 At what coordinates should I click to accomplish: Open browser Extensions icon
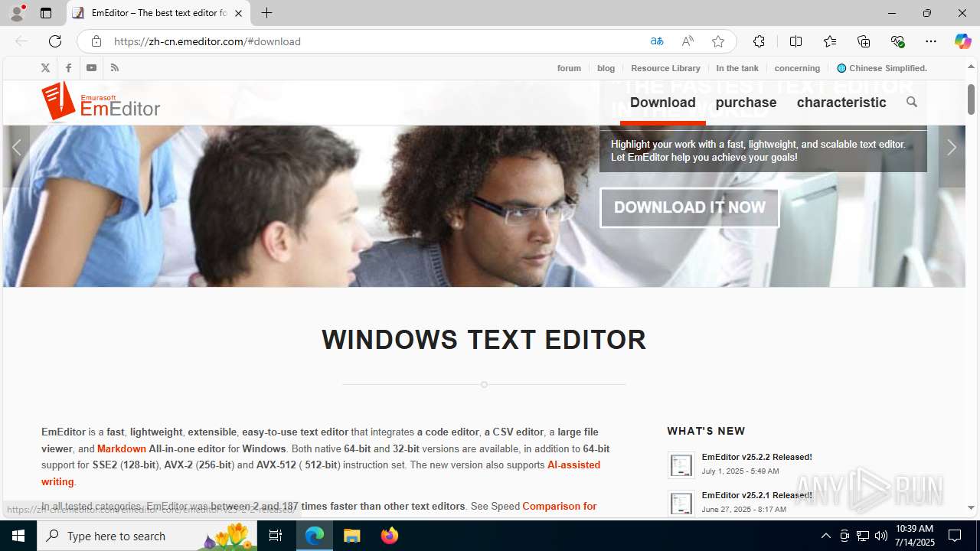pyautogui.click(x=759, y=41)
